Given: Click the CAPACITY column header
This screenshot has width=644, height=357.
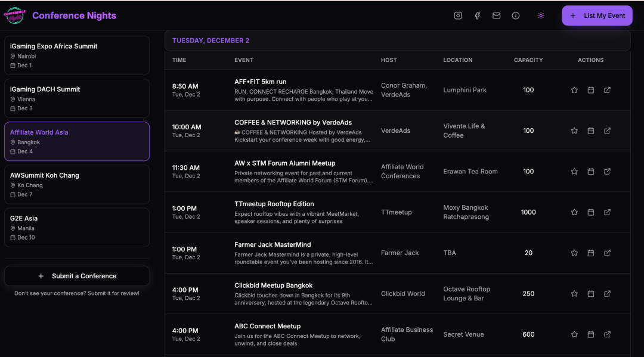Looking at the screenshot, I should 528,60.
